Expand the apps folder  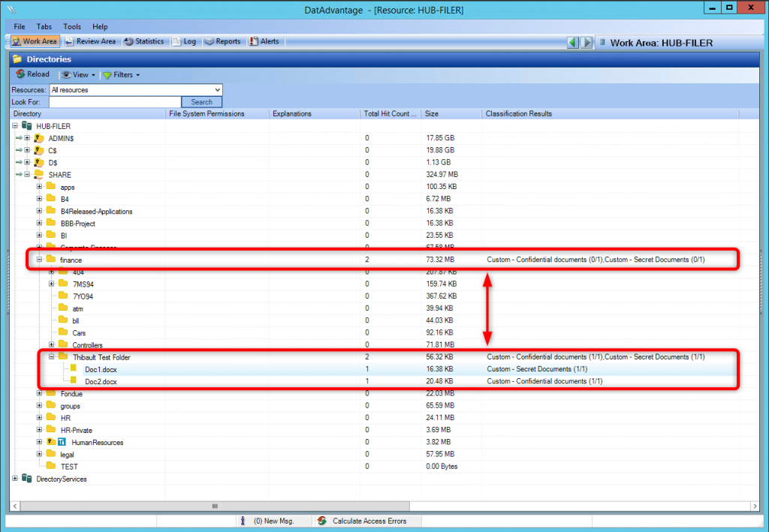coord(39,187)
